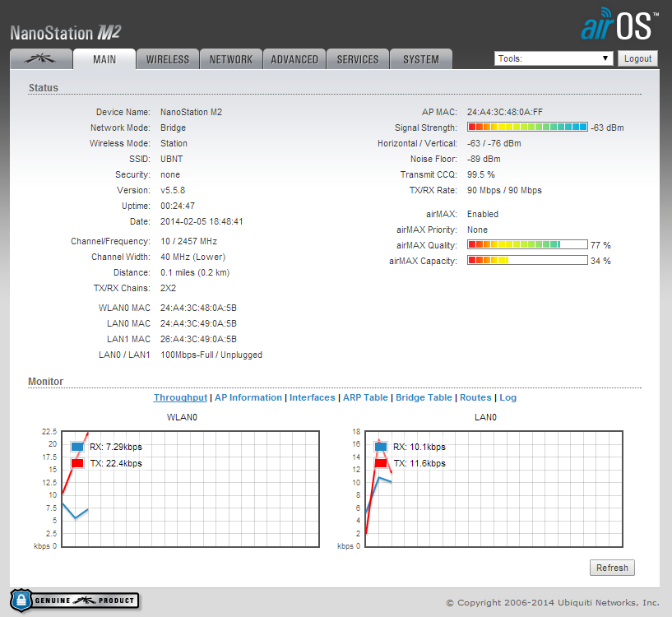Click the Signal Strength bar
The width and height of the screenshot is (672, 617).
(527, 127)
